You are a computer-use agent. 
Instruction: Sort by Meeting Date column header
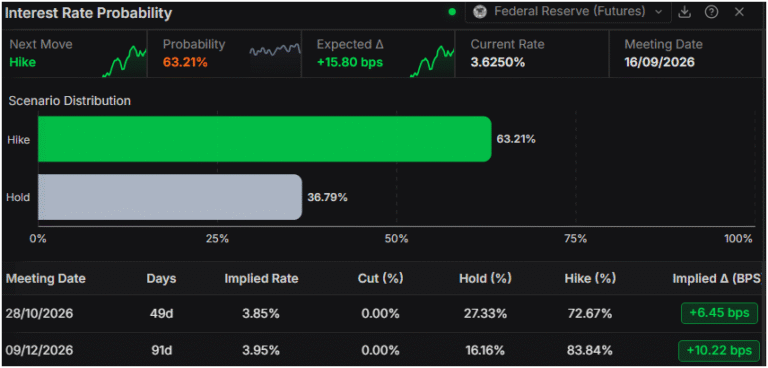(x=46, y=279)
